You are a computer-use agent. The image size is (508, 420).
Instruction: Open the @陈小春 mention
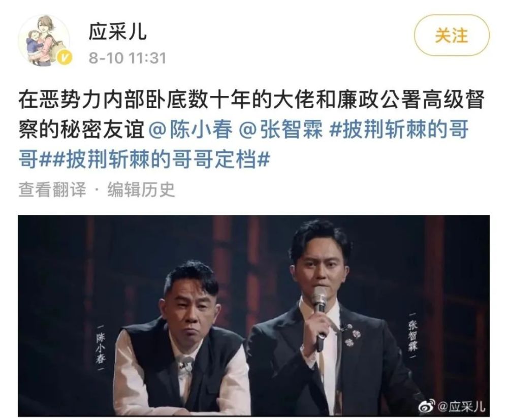coord(191,130)
